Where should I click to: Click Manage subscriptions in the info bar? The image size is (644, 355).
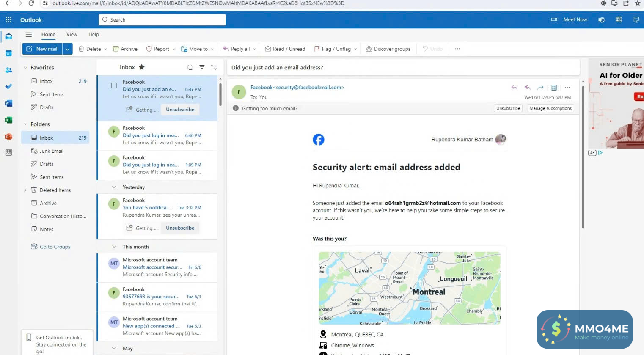coord(550,108)
